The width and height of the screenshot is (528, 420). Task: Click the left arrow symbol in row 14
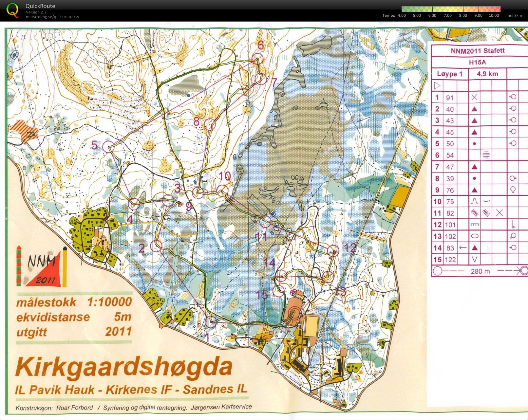click(462, 248)
